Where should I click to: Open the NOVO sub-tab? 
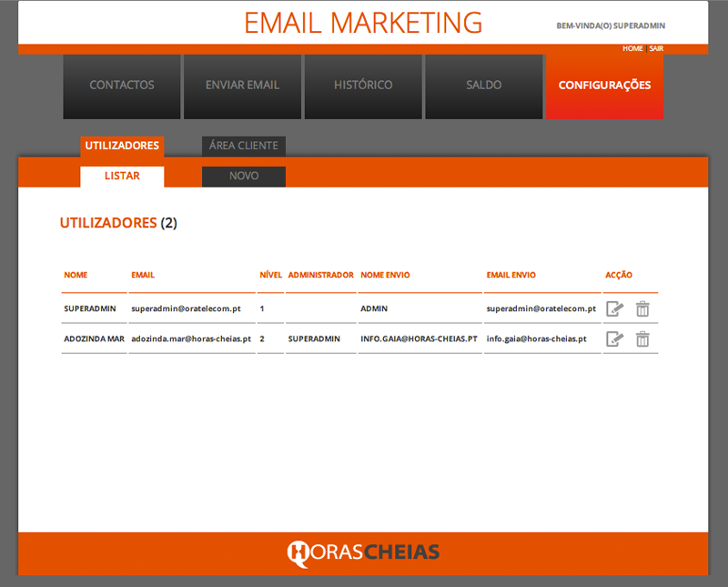click(244, 176)
